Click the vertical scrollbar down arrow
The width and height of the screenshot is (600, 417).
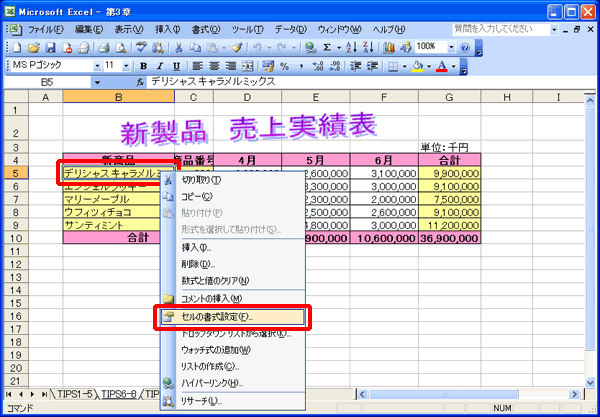click(590, 382)
